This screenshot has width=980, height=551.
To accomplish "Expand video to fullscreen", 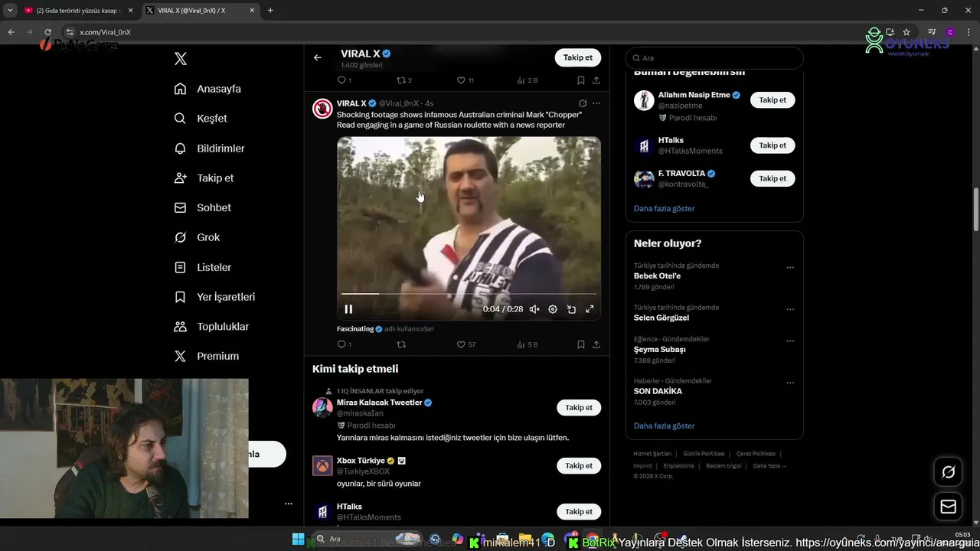I will pos(590,309).
